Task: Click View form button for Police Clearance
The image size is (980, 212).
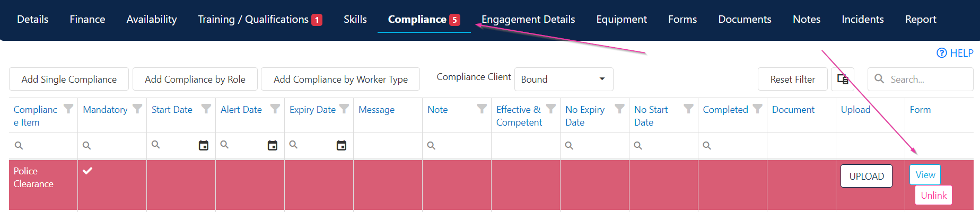Action: [x=925, y=175]
